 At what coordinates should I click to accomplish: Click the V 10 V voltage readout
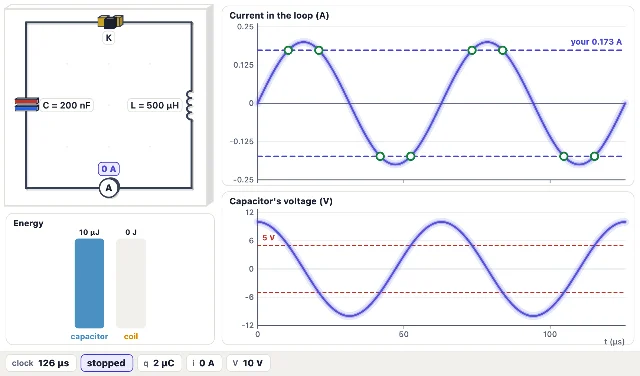[x=248, y=363]
